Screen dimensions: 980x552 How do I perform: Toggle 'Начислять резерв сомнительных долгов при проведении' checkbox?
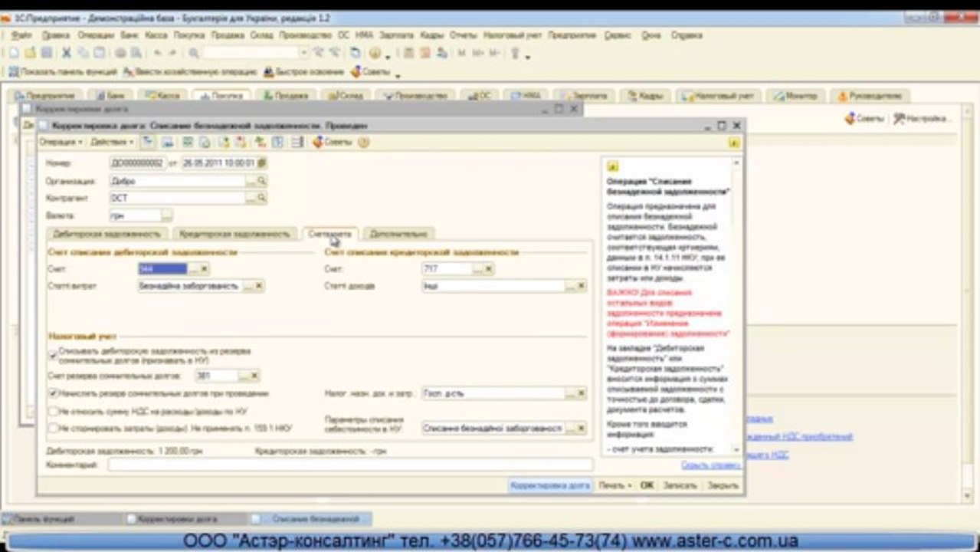[53, 393]
